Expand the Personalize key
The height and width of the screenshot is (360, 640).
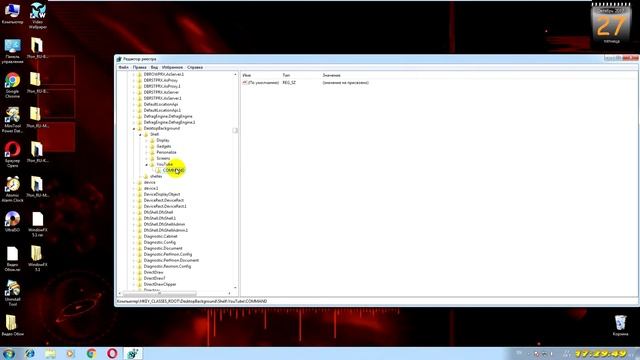tap(147, 152)
